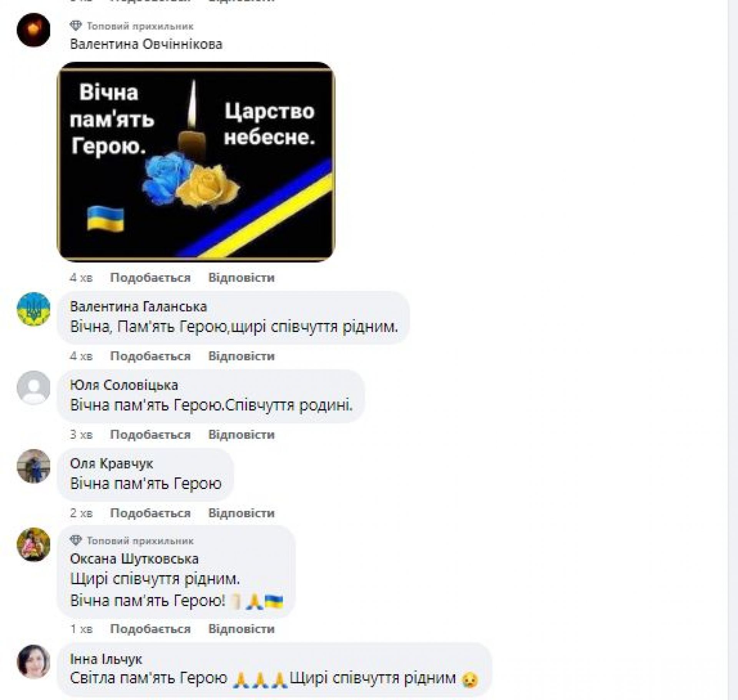Screen dimensions: 738x700
Task: Reply to Оля Кравчук's comment
Action: click(241, 513)
